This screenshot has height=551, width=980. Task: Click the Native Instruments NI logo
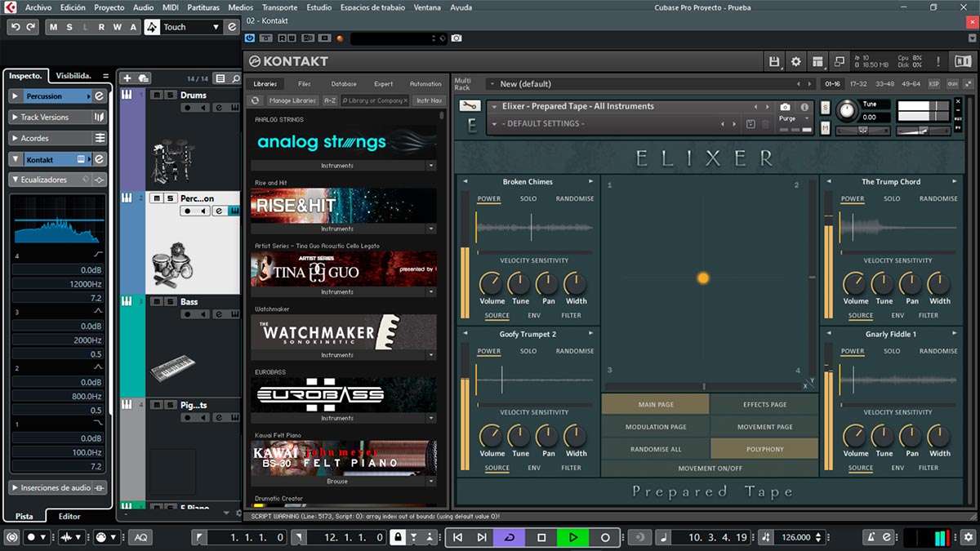tap(962, 61)
